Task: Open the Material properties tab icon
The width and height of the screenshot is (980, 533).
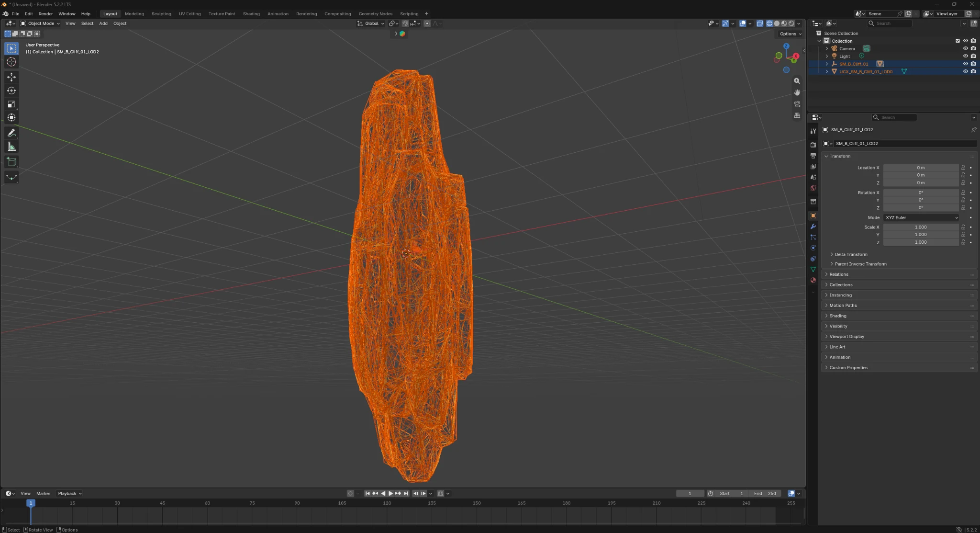Action: click(x=813, y=280)
